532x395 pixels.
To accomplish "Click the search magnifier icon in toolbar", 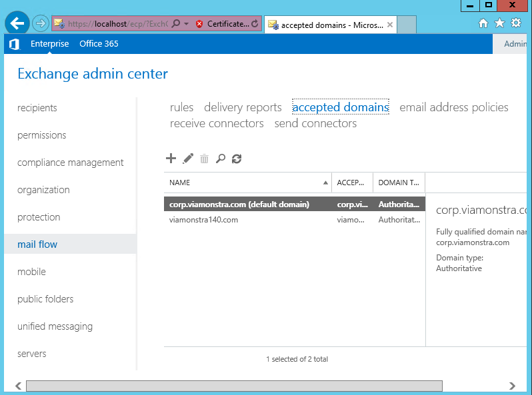I will tap(220, 159).
